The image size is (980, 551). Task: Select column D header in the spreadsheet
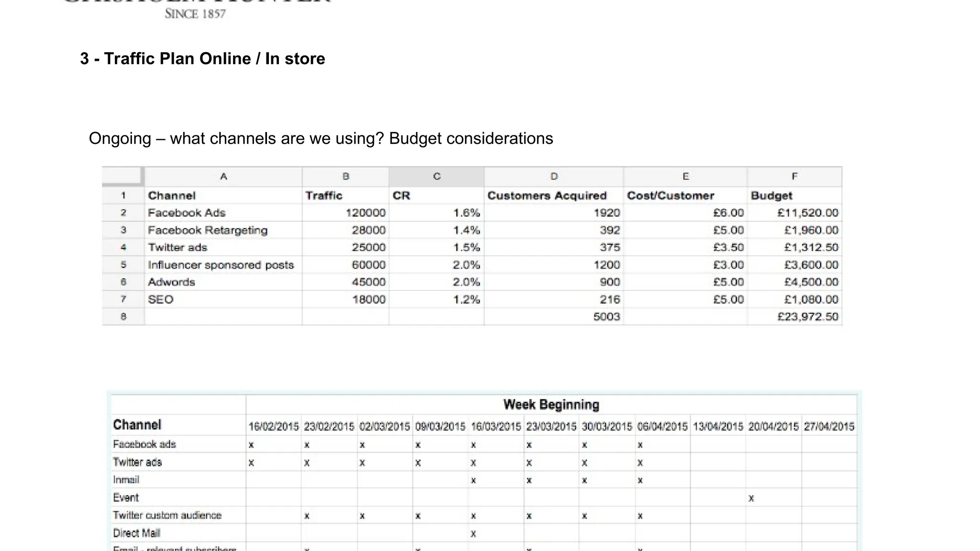click(x=554, y=176)
